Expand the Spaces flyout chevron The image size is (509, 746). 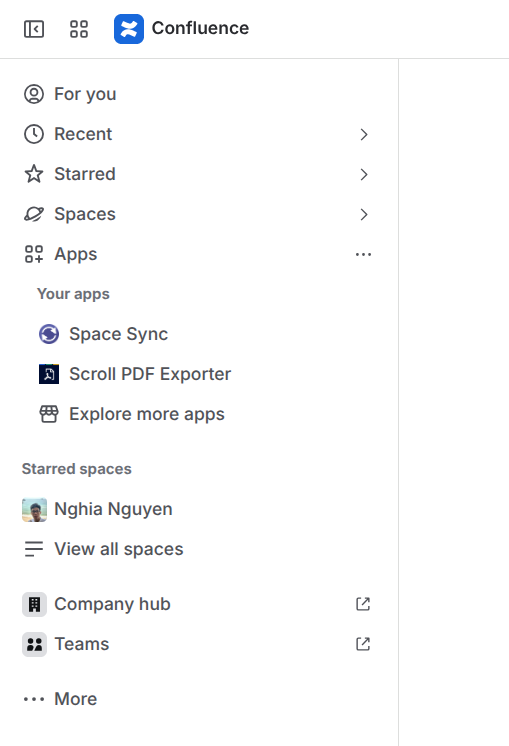tap(363, 215)
